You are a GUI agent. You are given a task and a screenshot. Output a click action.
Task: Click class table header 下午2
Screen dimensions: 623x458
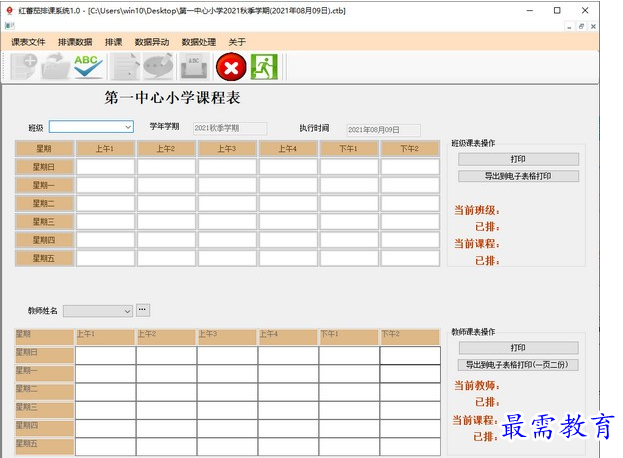410,149
